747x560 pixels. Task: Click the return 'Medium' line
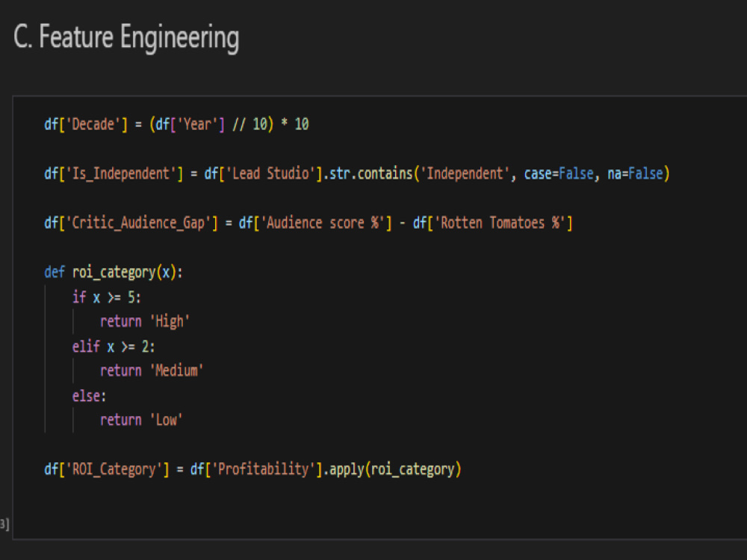point(152,371)
